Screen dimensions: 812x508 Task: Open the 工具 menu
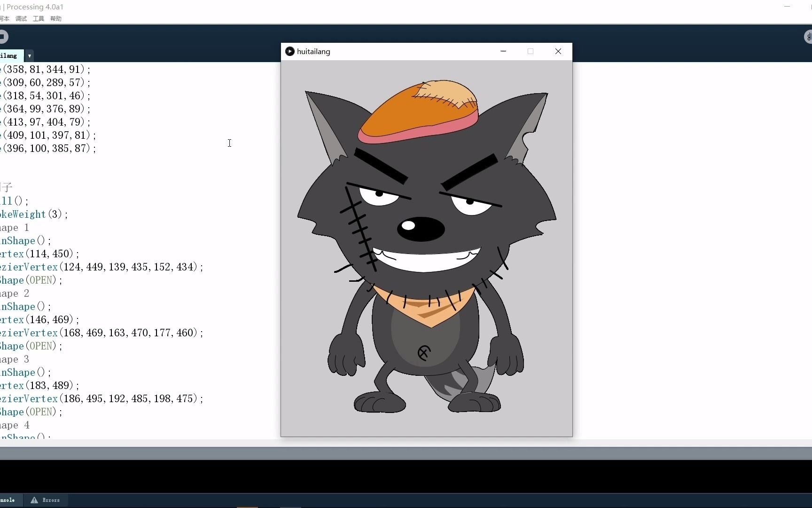pyautogui.click(x=39, y=19)
